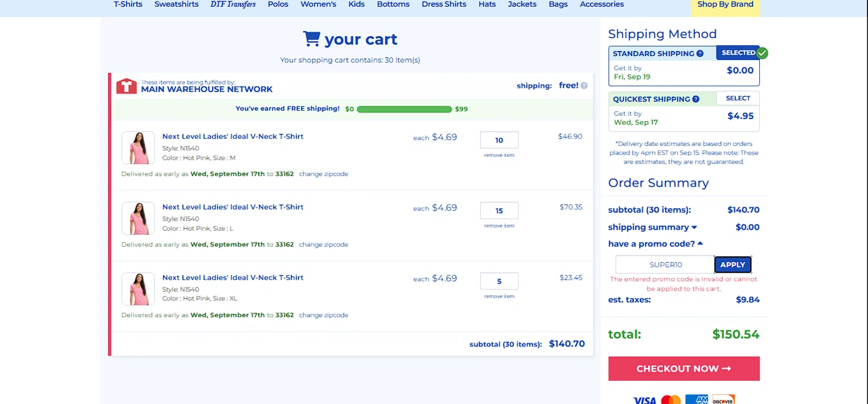Viewport: 868px width, 404px height.
Task: Remove the size XL item
Action: [x=499, y=296]
